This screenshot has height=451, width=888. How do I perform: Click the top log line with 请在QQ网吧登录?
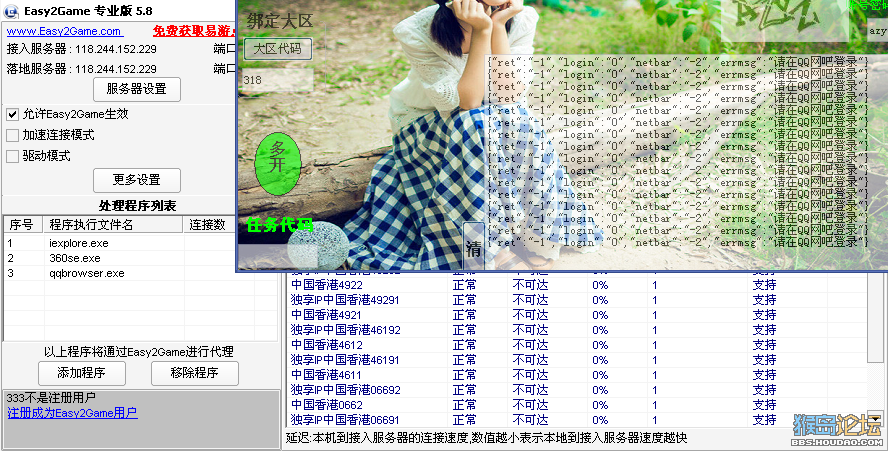coord(677,62)
